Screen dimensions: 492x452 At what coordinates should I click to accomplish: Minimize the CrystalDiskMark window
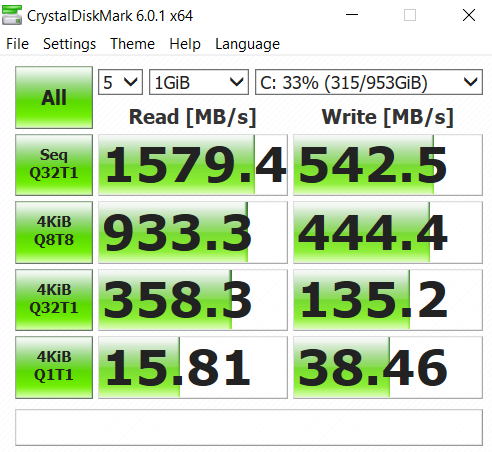352,15
